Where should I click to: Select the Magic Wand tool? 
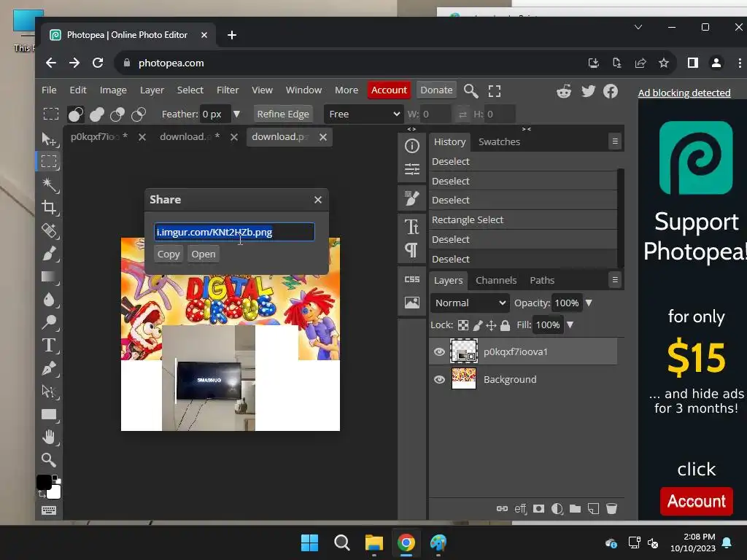tap(49, 184)
